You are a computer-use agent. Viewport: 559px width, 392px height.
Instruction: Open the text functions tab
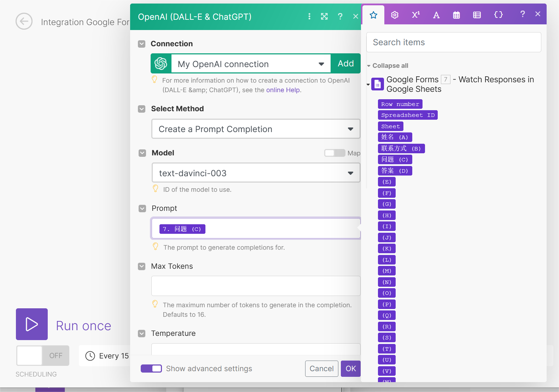coord(436,15)
